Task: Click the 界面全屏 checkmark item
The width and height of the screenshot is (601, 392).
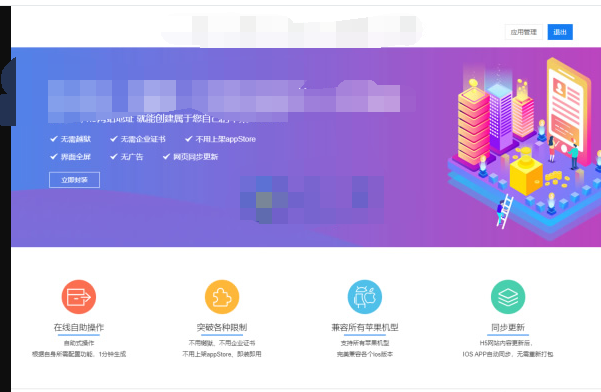Action: 71,156
